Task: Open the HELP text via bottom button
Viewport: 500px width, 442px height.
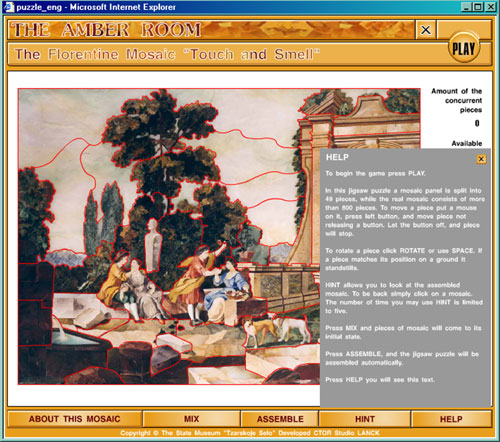Action: pyautogui.click(x=451, y=419)
